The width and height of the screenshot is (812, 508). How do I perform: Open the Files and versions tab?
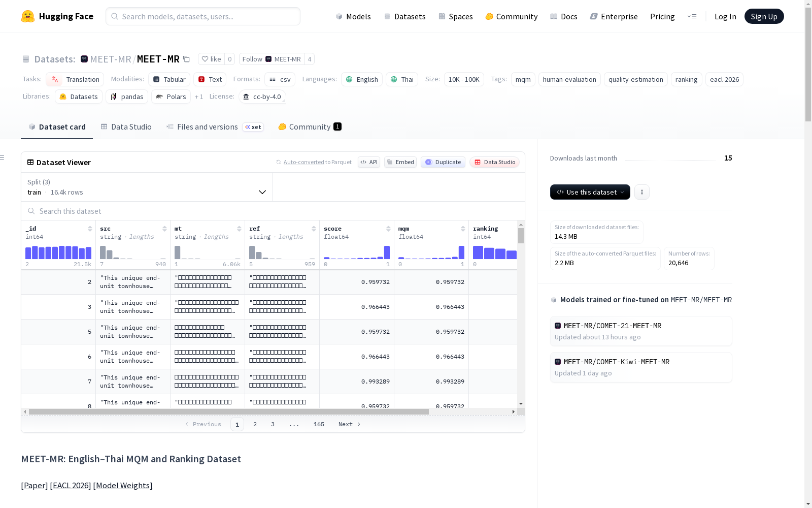tap(215, 127)
